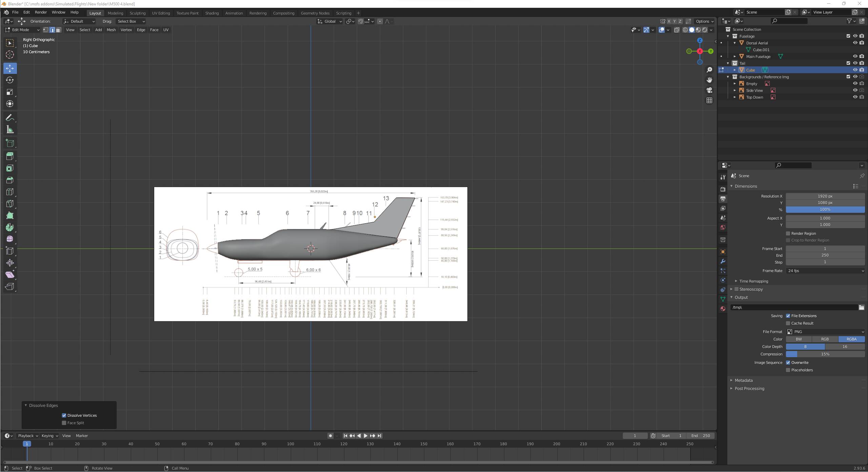Switch to vertex select mode
The height and width of the screenshot is (472, 868).
(x=46, y=30)
